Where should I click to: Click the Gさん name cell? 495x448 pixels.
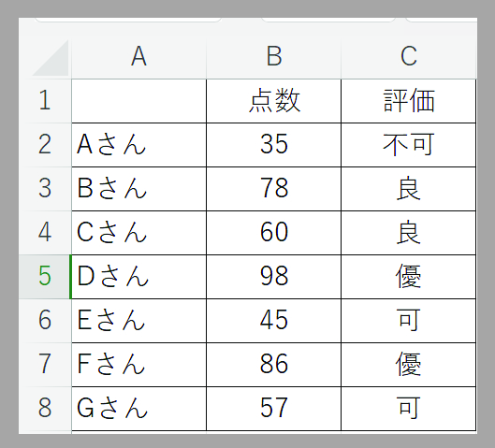click(x=138, y=409)
